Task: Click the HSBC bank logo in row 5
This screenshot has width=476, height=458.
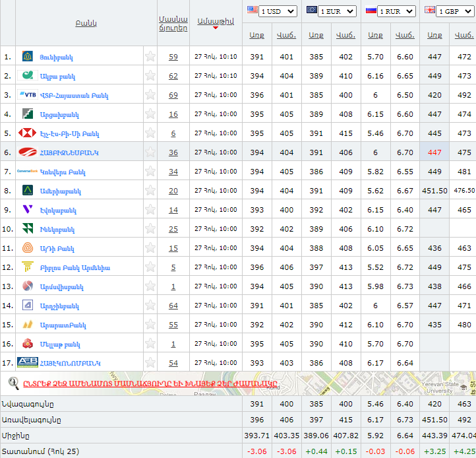Action: coord(27,133)
